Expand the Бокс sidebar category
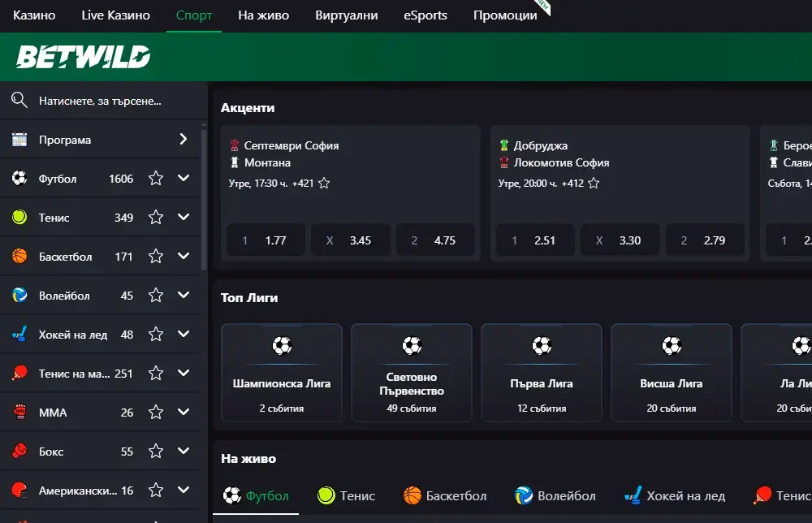Viewport: 812px width, 523px height. 184,451
